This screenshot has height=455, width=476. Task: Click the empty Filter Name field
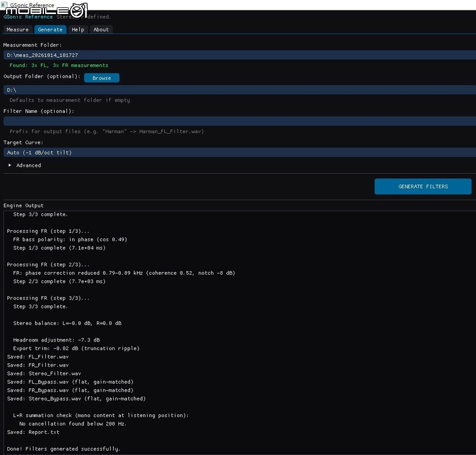[239, 121]
